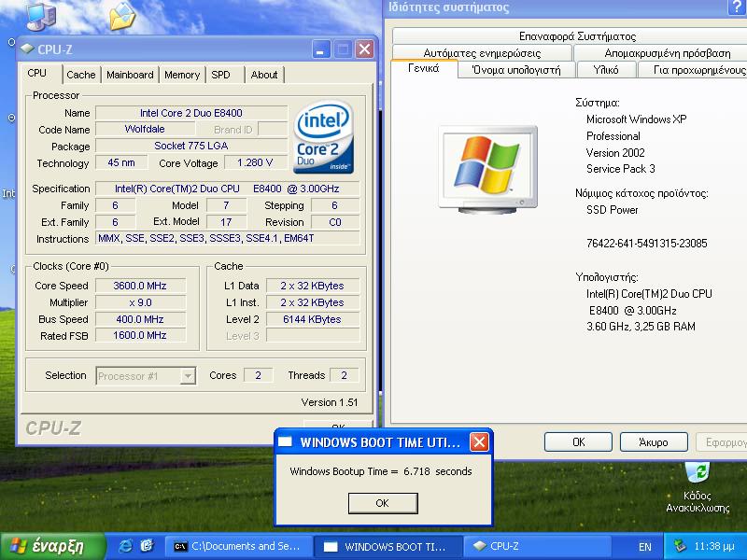Click the registered owner SSD Power

point(613,210)
